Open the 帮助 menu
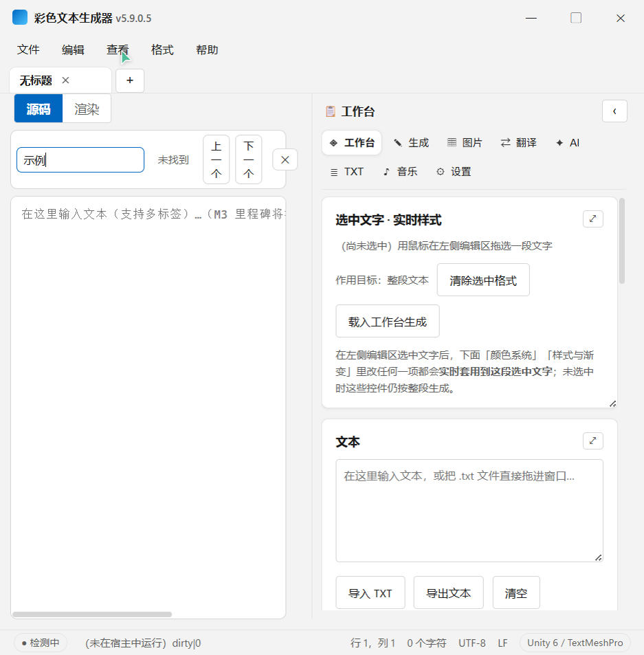This screenshot has height=655, width=644. 207,49
